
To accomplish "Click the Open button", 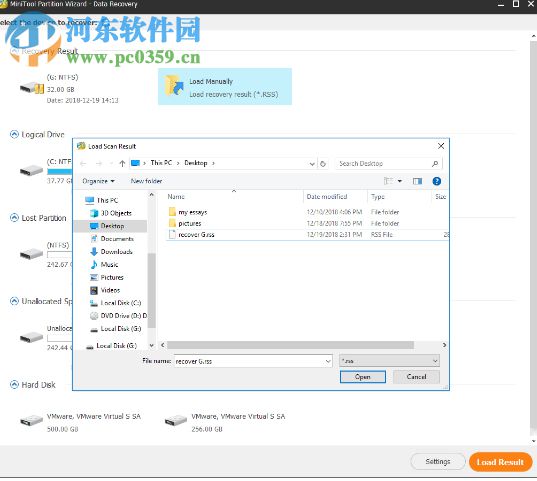I will click(x=363, y=377).
